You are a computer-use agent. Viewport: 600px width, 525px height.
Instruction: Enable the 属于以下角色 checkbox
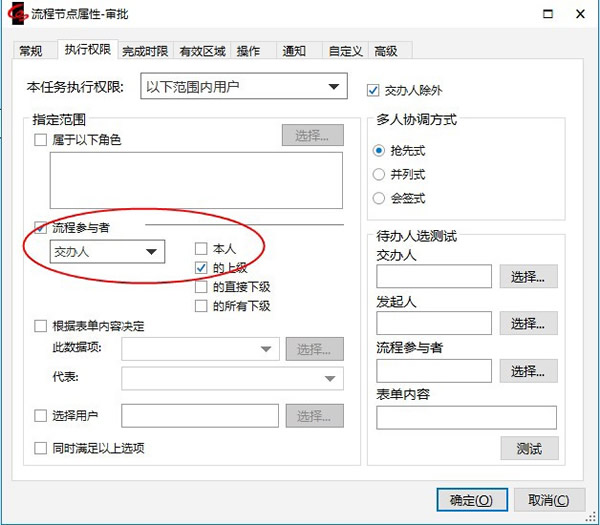point(41,140)
